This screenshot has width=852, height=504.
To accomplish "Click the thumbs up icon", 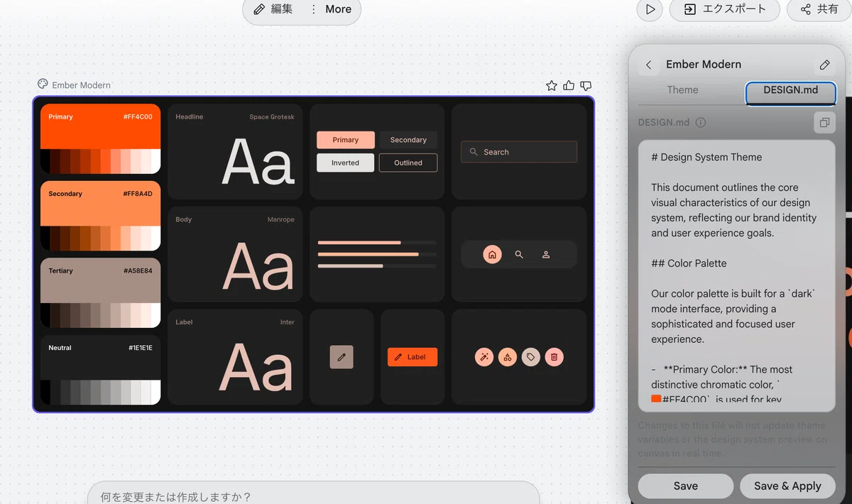I will pyautogui.click(x=569, y=85).
